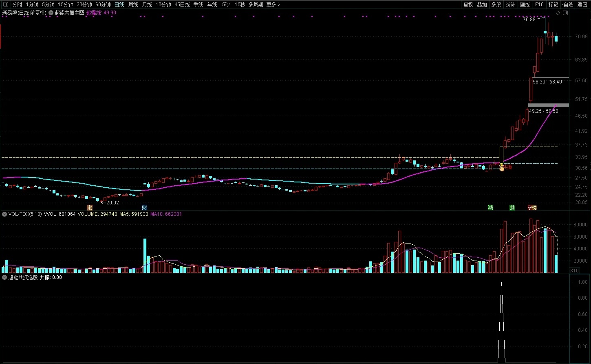Open F10 company info
591x364 pixels.
pyautogui.click(x=539, y=4)
